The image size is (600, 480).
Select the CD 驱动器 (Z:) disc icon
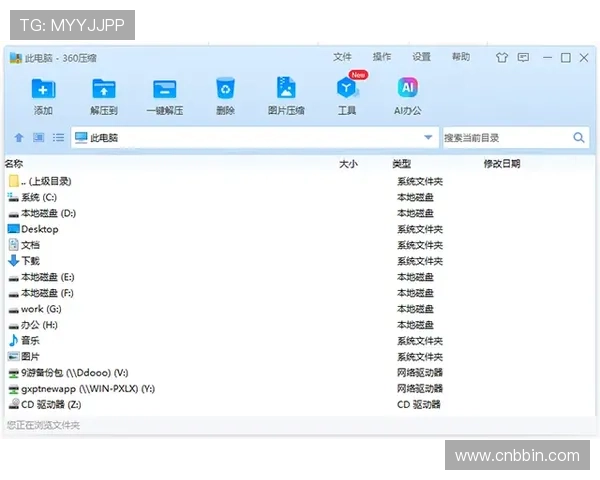(x=14, y=404)
